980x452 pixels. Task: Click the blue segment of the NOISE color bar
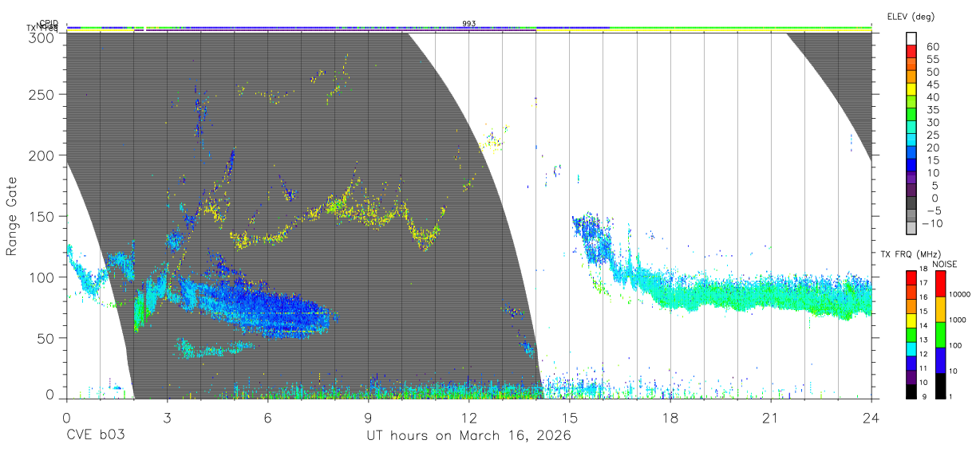pyautogui.click(x=940, y=360)
